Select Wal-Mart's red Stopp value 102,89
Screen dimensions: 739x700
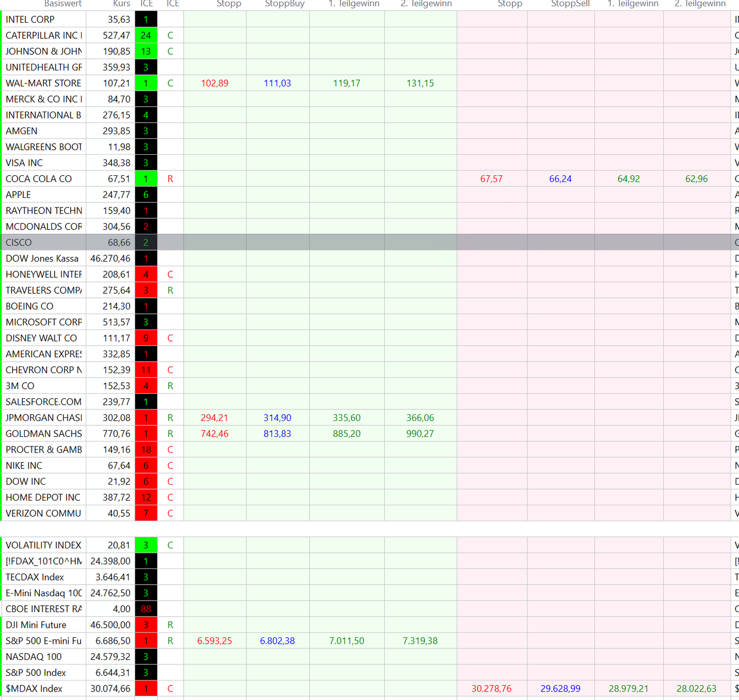(215, 83)
